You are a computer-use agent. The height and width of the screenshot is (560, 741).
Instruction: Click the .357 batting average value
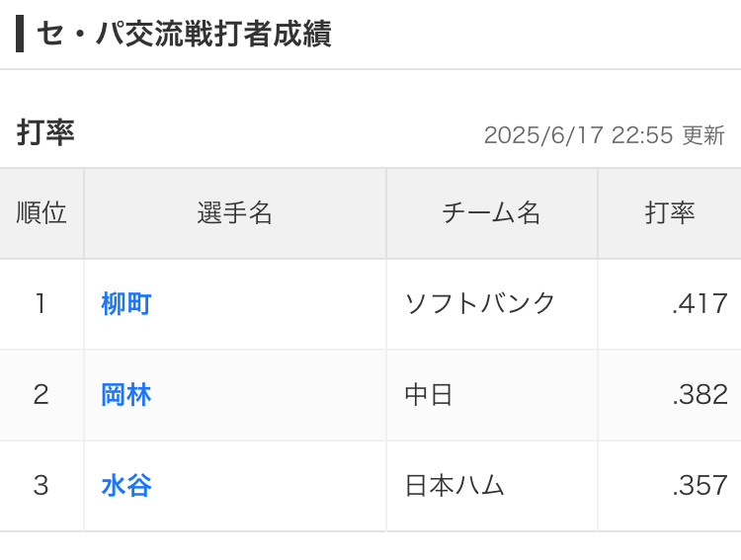700,486
